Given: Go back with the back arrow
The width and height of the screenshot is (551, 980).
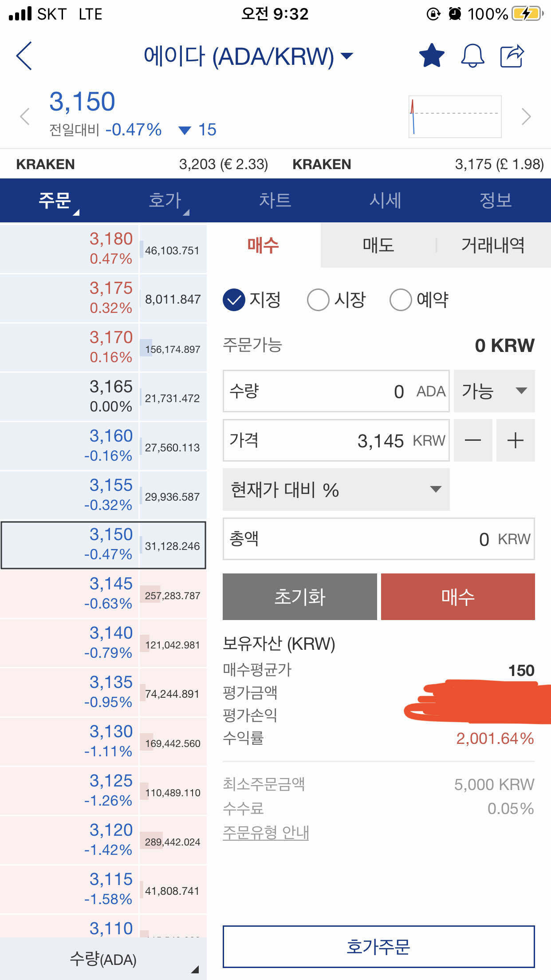Looking at the screenshot, I should [24, 57].
